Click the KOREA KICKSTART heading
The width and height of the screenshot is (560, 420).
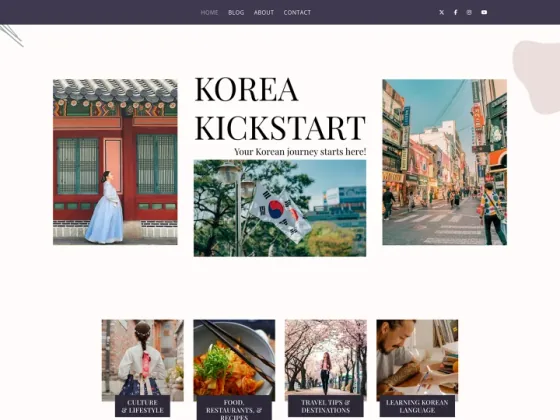pyautogui.click(x=280, y=109)
